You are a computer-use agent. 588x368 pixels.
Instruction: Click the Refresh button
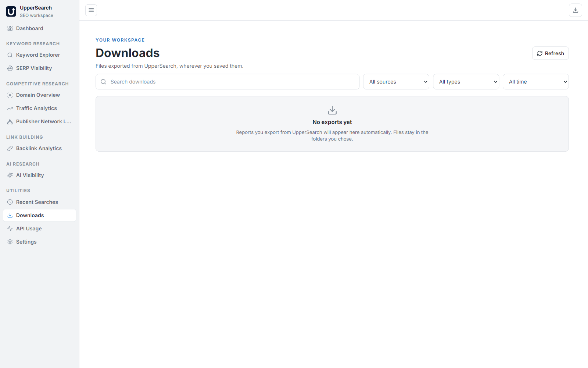pos(550,53)
